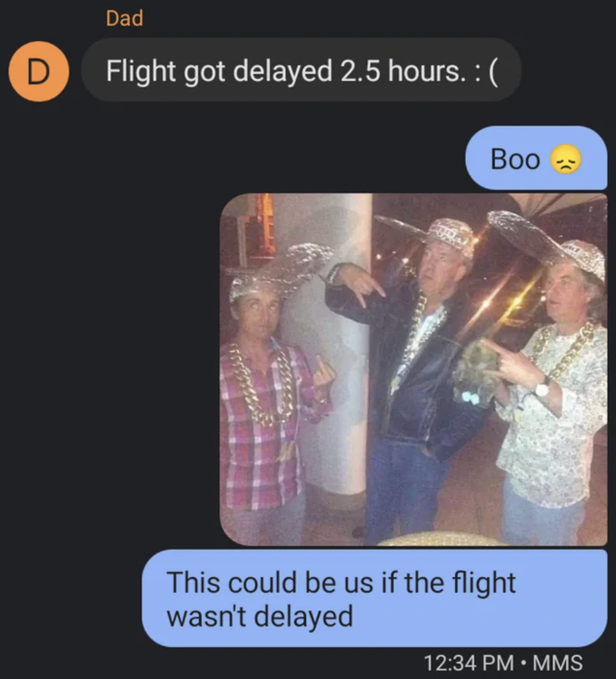Click the foil hat on the plaid-shirt man
616x679 pixels.
[281, 268]
